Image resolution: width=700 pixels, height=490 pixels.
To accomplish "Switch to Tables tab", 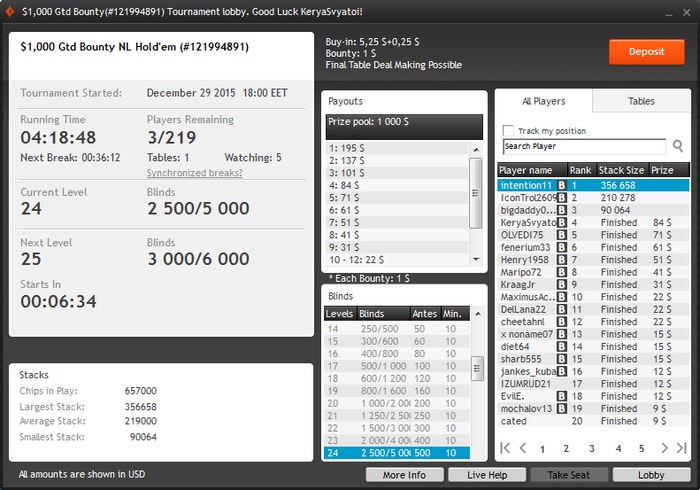I will 641,101.
